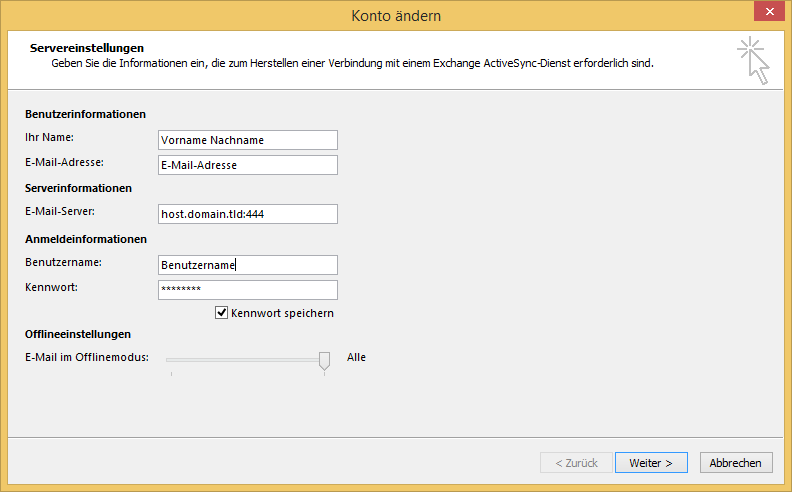Close the Konto ändern dialog window
792x492 pixels.
[766, 12]
